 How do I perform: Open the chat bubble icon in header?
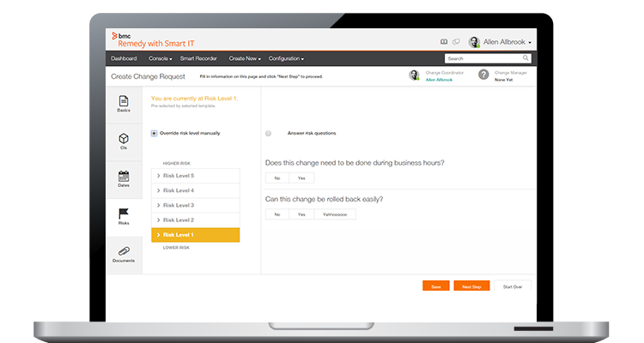pyautogui.click(x=456, y=42)
